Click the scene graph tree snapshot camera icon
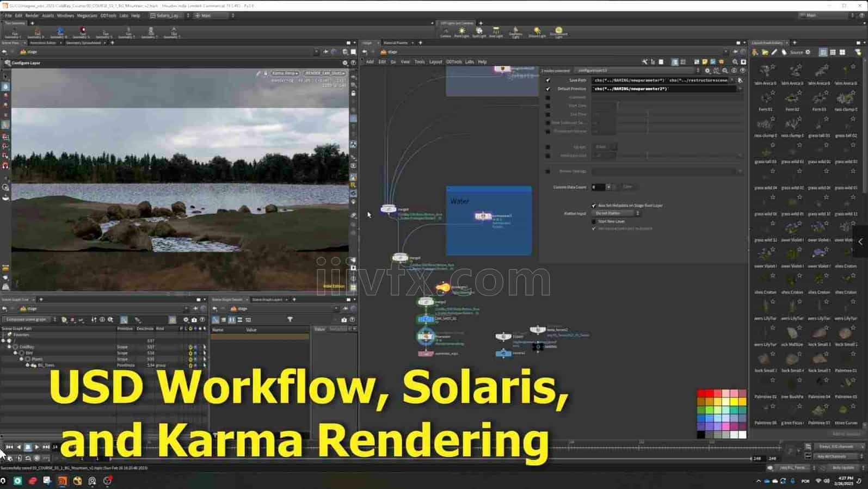868x489 pixels. [194, 320]
